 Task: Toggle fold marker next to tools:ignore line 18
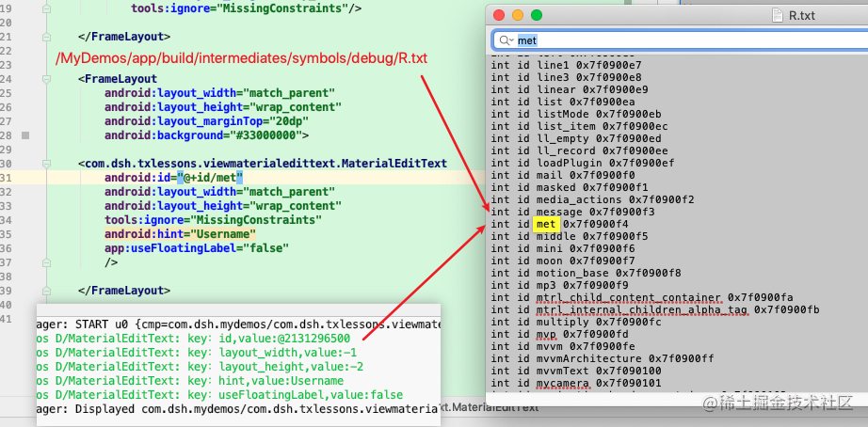coord(46,8)
